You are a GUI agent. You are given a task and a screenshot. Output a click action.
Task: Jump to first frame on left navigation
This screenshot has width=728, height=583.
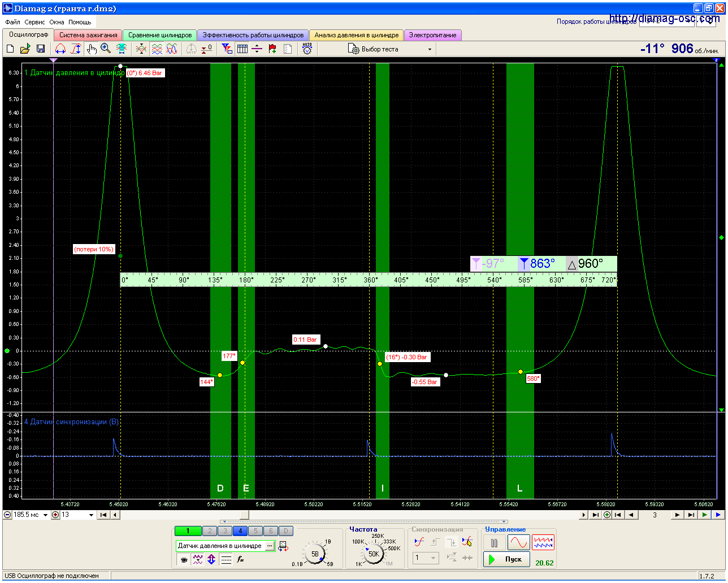coord(103,515)
